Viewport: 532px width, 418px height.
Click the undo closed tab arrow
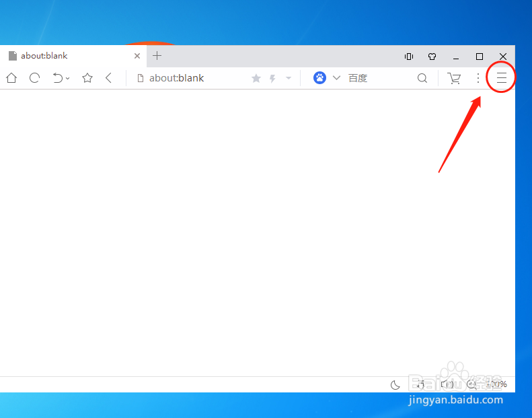(x=58, y=78)
